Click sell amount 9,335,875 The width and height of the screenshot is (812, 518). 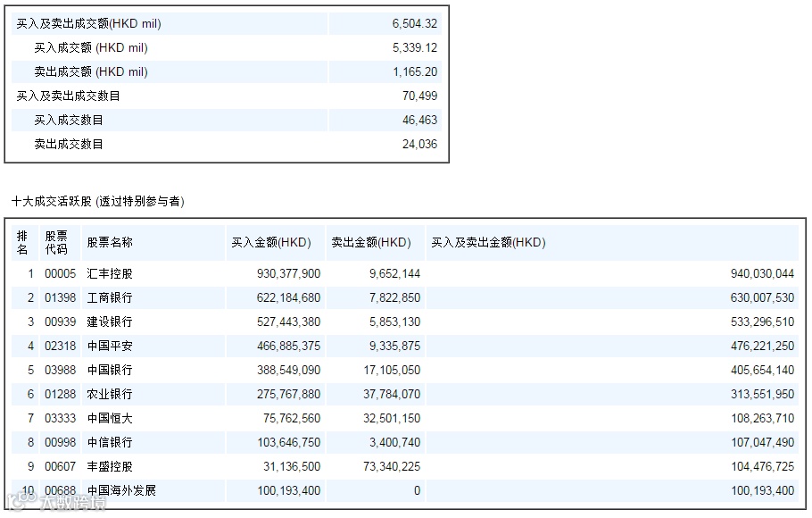coord(394,346)
